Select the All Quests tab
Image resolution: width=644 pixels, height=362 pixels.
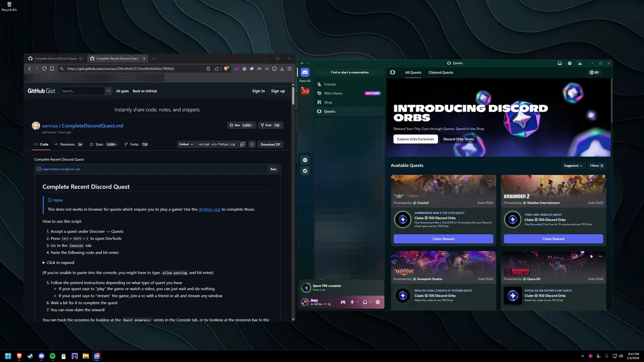click(413, 72)
